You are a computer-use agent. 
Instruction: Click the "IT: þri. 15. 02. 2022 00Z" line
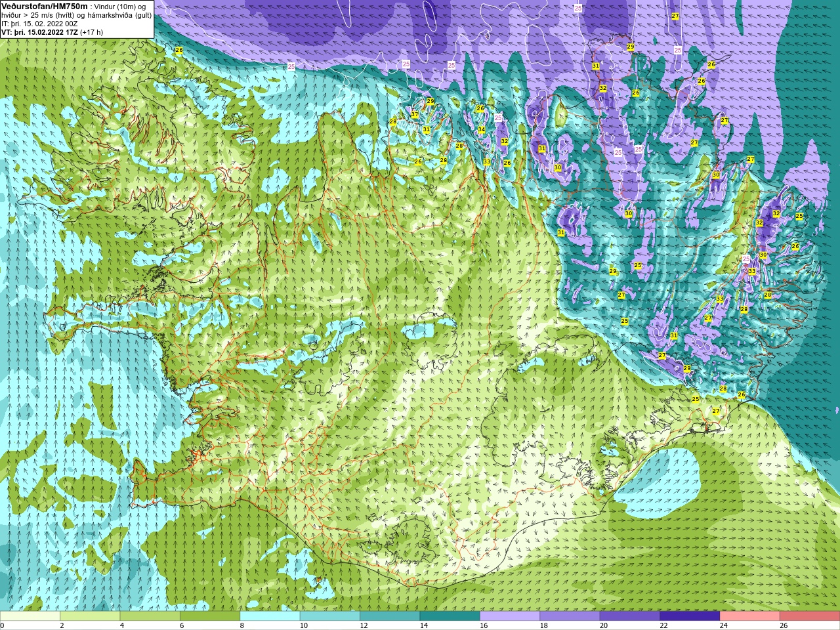[39, 24]
